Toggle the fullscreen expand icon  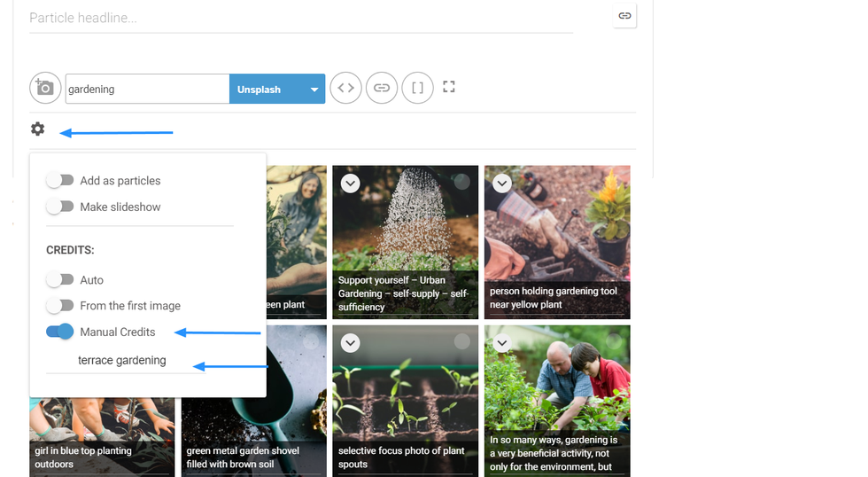coord(449,87)
